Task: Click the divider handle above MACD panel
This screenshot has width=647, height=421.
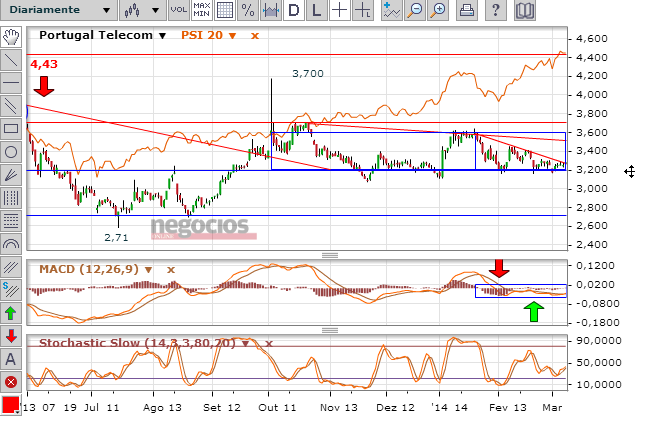Action: [x=330, y=255]
